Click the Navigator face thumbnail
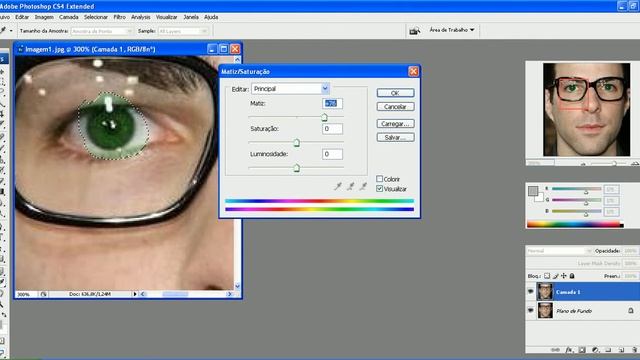The image size is (640, 360). (587, 109)
